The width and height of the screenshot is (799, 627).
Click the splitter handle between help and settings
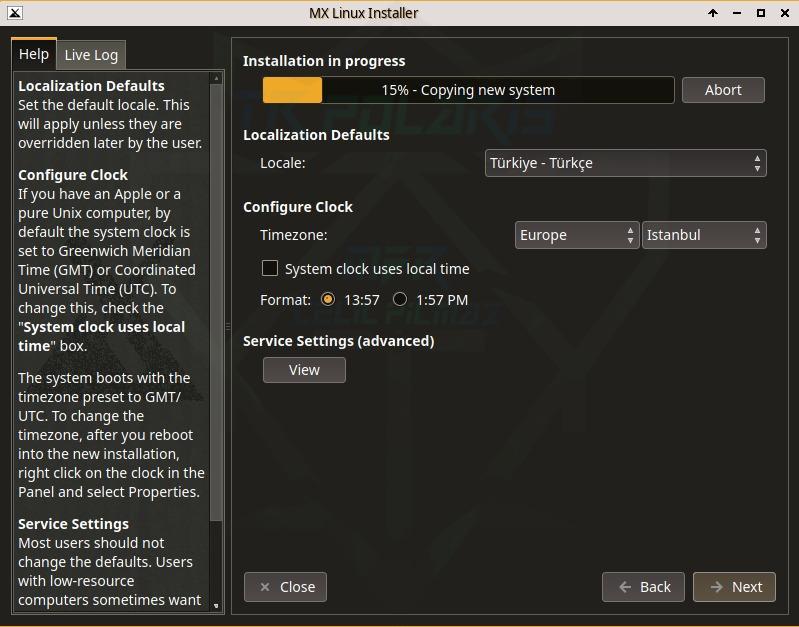(x=228, y=326)
